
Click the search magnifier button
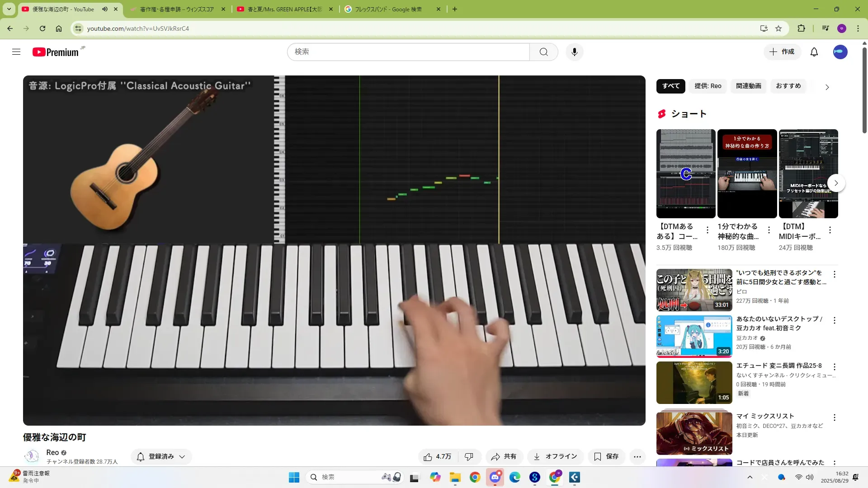pyautogui.click(x=543, y=52)
